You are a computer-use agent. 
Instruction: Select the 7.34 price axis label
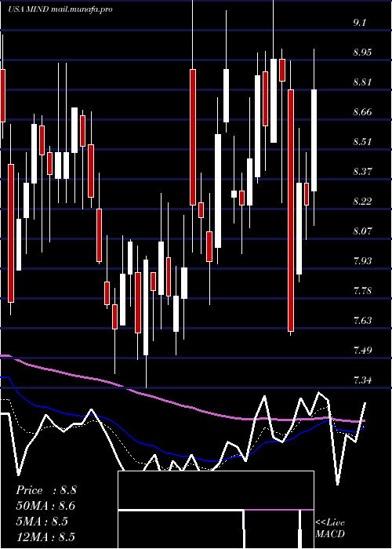(x=362, y=380)
